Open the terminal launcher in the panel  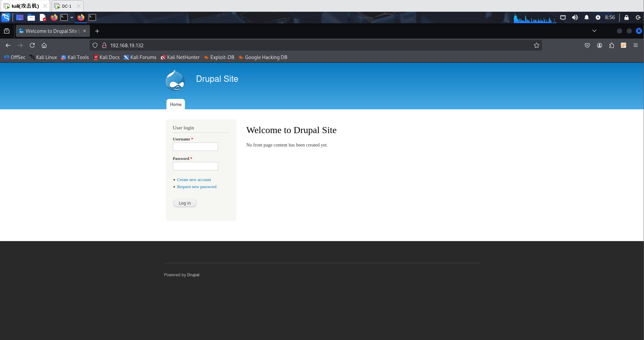pyautogui.click(x=64, y=17)
